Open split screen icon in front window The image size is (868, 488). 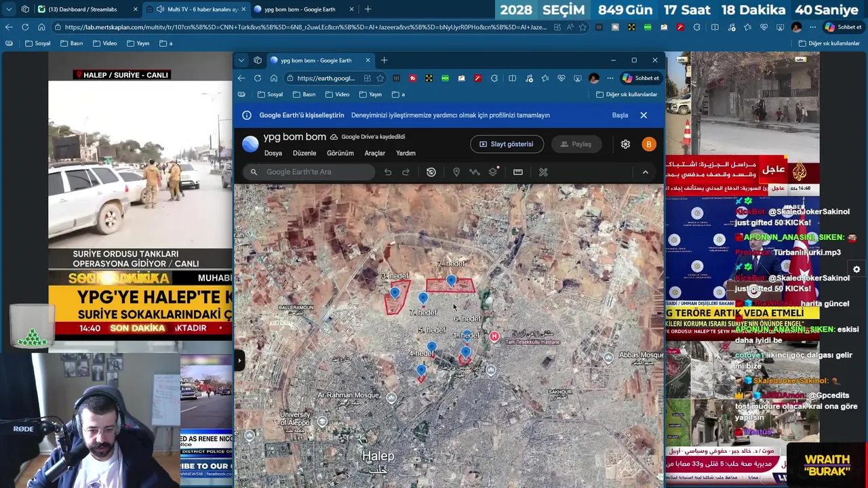click(x=512, y=78)
